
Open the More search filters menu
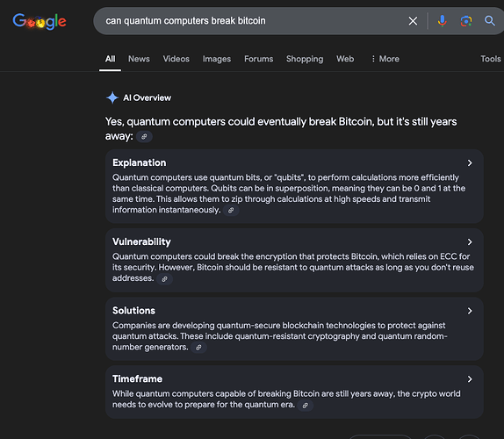(x=385, y=59)
